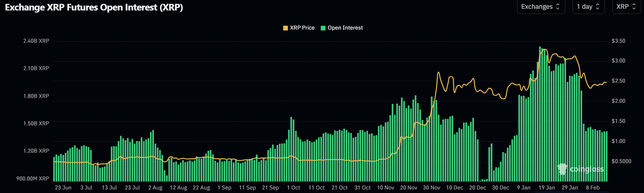Click the 900.00M XRP left axis label
The height and width of the screenshot is (193, 644).
pos(33,179)
